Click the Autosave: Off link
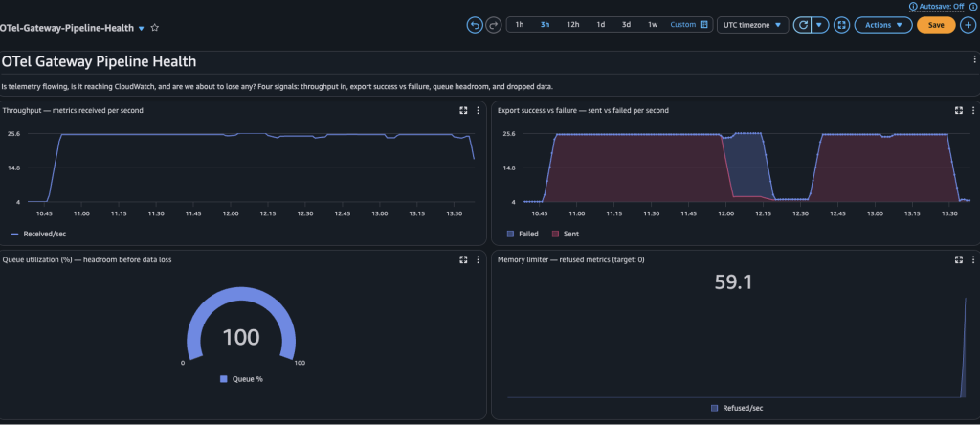980x425 pixels. 942,6
